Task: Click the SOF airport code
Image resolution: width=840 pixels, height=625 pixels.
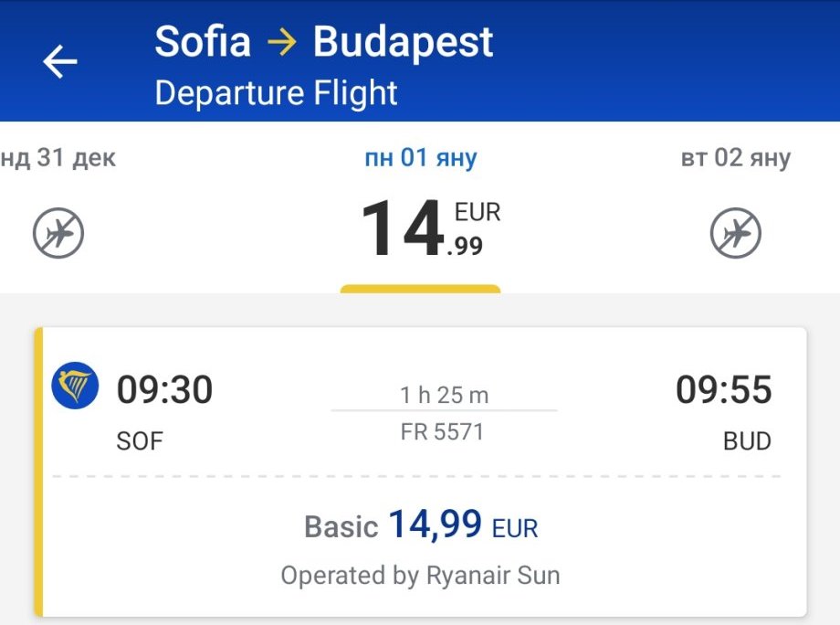Action: point(140,441)
